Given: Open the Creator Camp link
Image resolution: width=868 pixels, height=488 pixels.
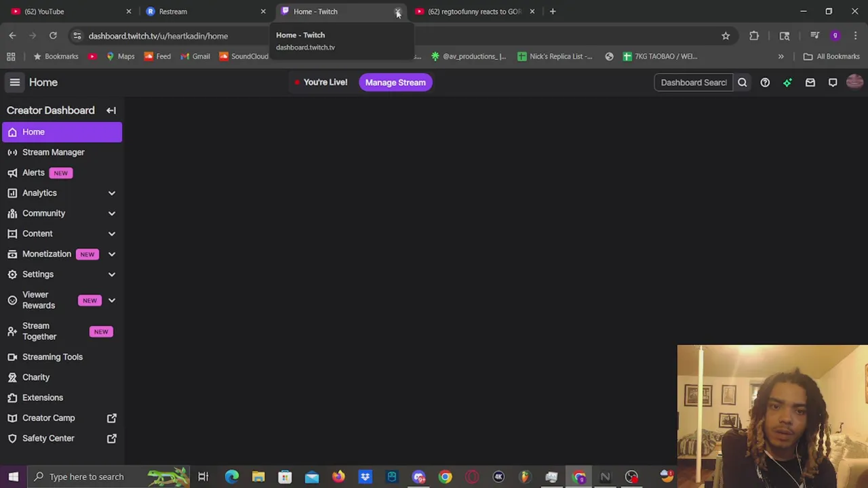Looking at the screenshot, I should coord(62,418).
